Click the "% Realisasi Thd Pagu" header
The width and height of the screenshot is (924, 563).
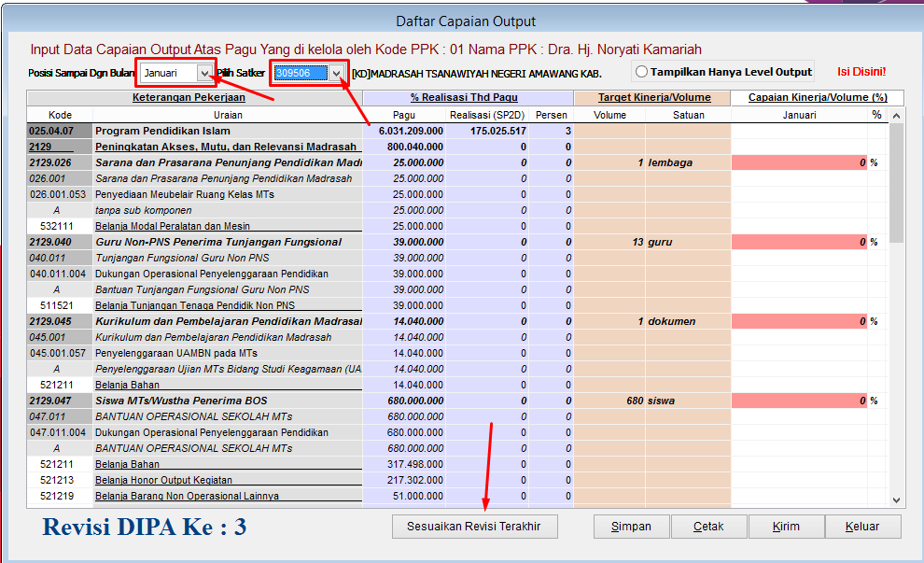coord(467,97)
